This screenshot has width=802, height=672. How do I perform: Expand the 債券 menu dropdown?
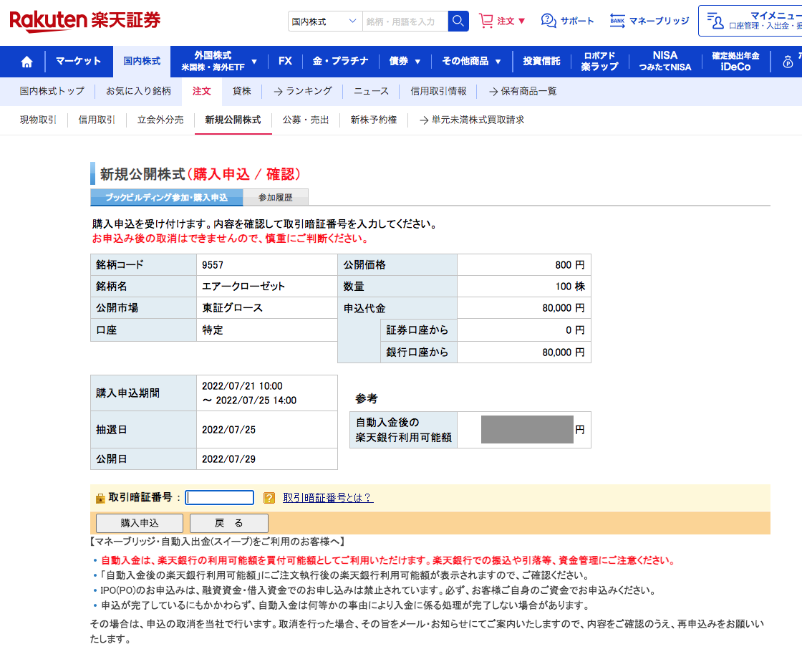(417, 62)
